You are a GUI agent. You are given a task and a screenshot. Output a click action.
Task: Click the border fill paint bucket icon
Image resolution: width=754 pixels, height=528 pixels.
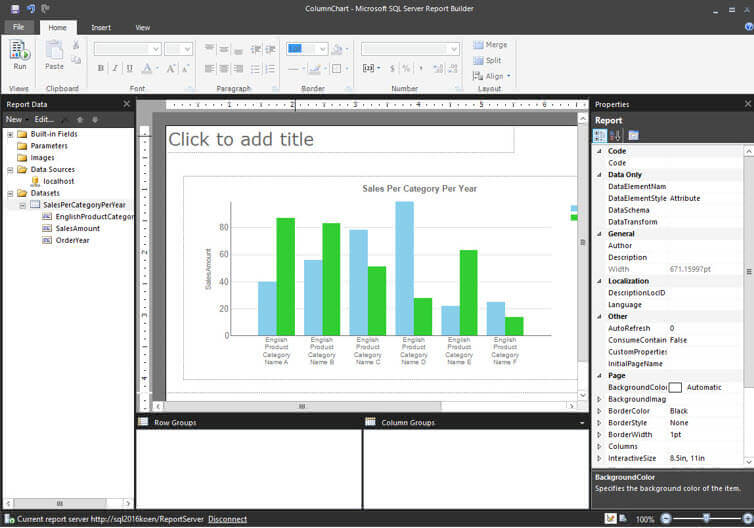(338, 49)
